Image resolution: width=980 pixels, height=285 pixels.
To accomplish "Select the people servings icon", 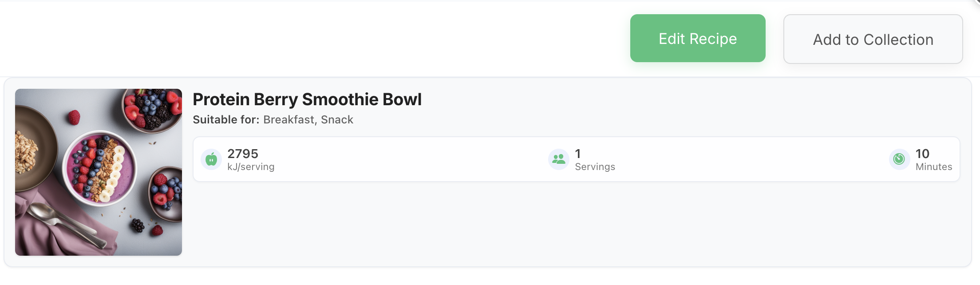I will (558, 159).
